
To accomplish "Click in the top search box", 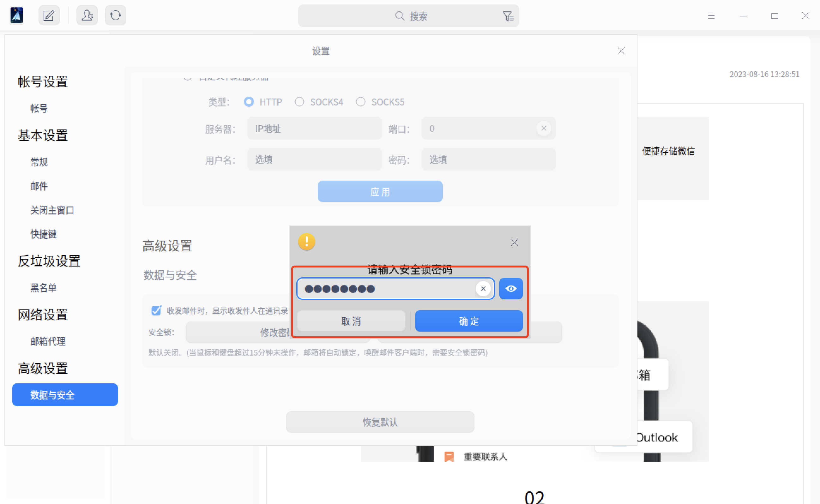I will 408,16.
